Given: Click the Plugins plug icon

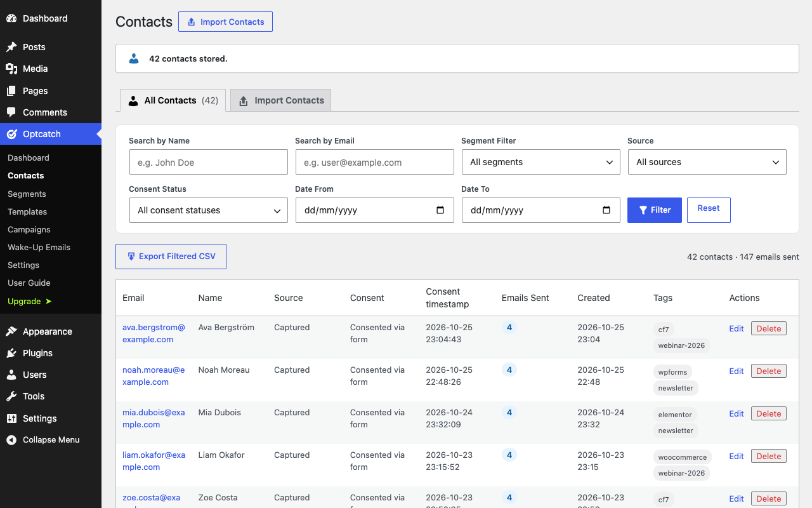Looking at the screenshot, I should pyautogui.click(x=11, y=353).
